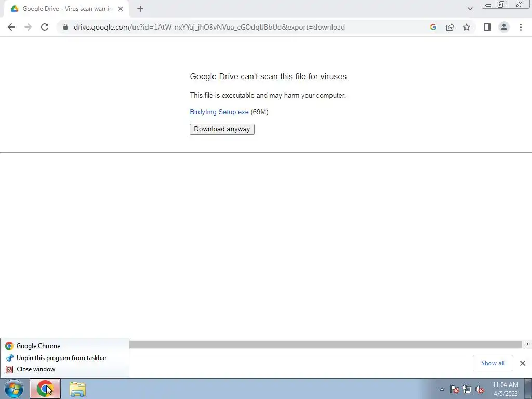Bookmark this tab with the star icon

(x=467, y=27)
